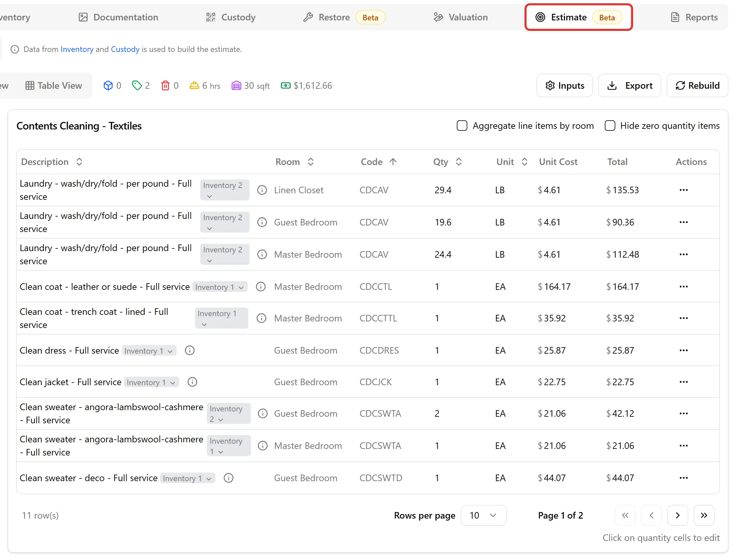Click the blue box count icon
Viewport: 736px width, 560px height.
pos(108,86)
